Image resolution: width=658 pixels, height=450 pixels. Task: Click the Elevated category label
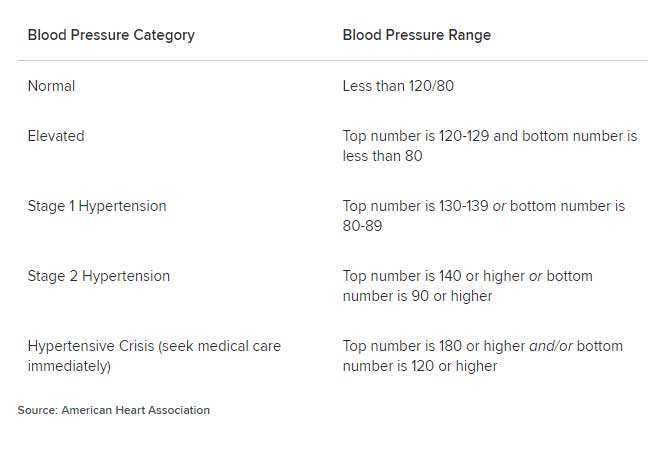pyautogui.click(x=56, y=136)
